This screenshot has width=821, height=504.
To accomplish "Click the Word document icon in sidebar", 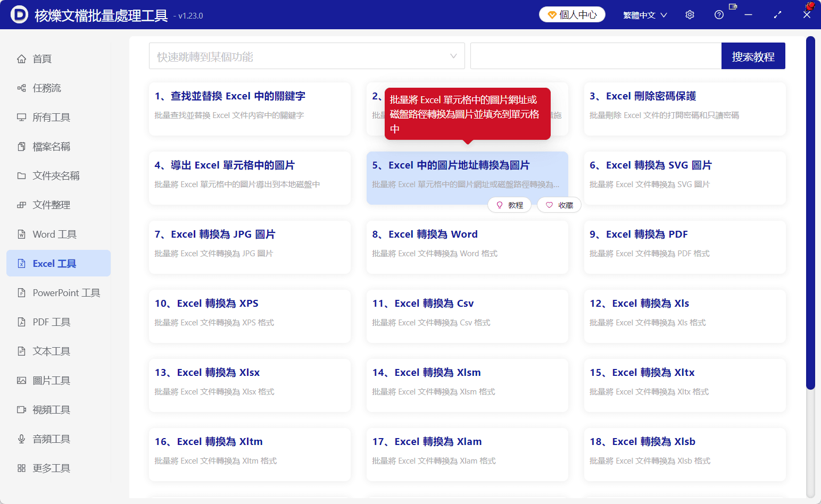I will click(x=22, y=234).
